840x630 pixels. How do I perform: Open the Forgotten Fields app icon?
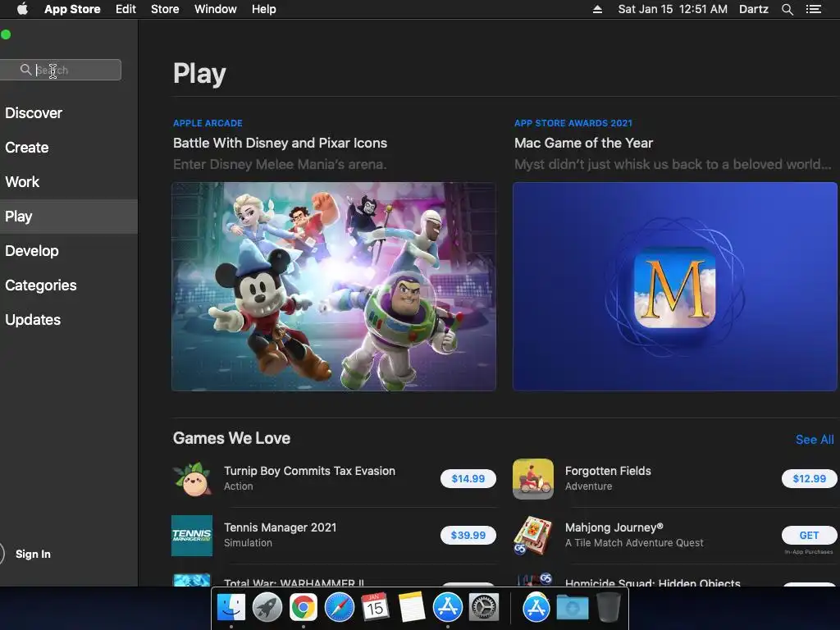pyautogui.click(x=533, y=479)
